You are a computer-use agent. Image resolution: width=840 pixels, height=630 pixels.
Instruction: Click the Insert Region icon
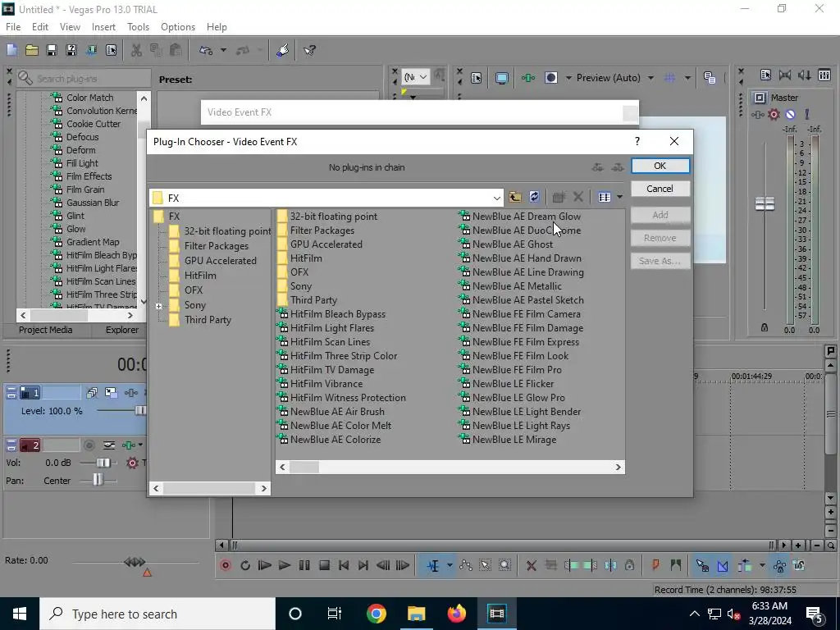676,565
